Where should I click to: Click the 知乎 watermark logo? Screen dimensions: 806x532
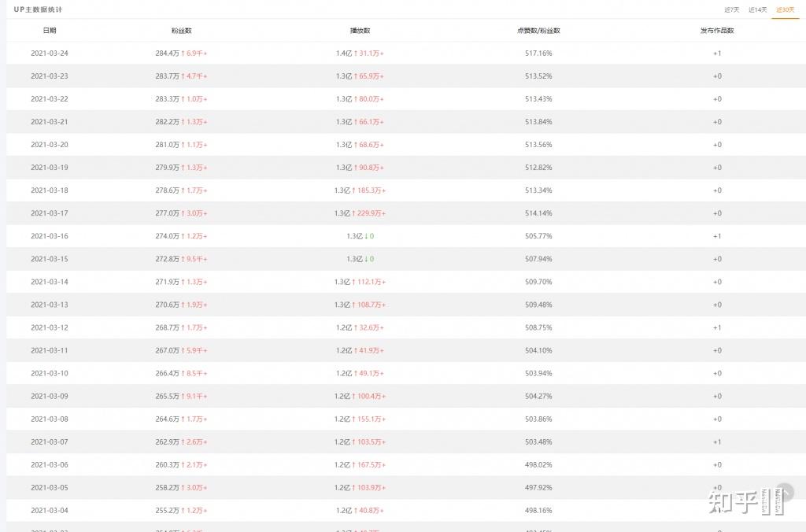point(733,501)
